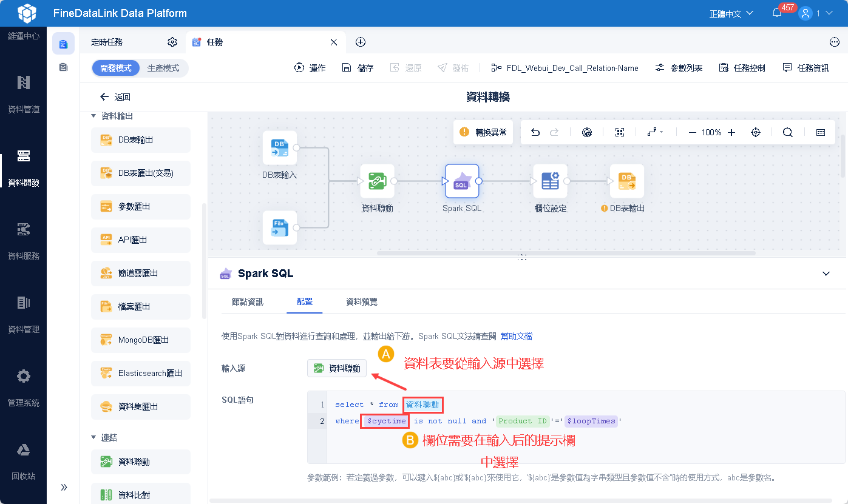The height and width of the screenshot is (504, 848).
Task: Select the DB表輸入 node on canvas
Action: click(280, 148)
